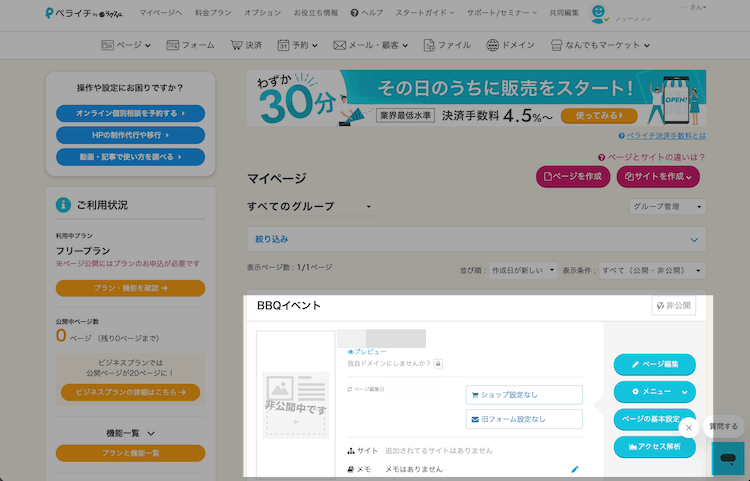Open ペライチ決済手数料とは link
The height and width of the screenshot is (481, 750).
tap(666, 136)
